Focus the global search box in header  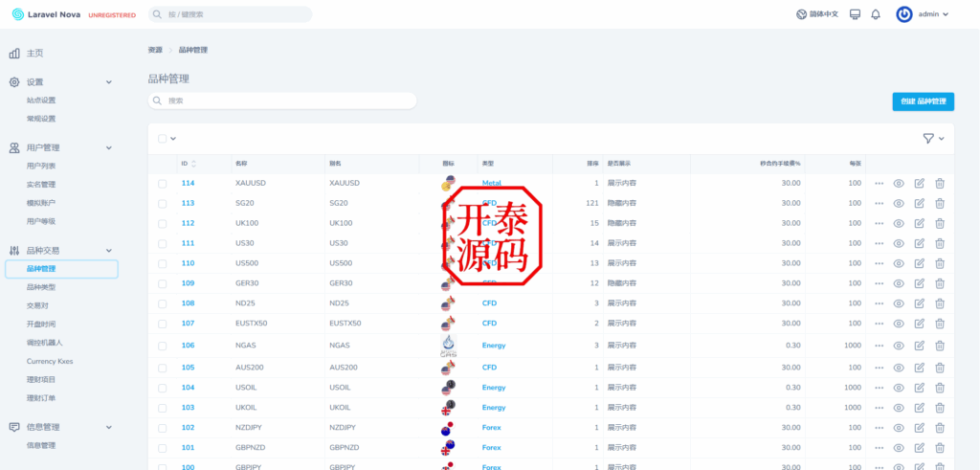[230, 14]
